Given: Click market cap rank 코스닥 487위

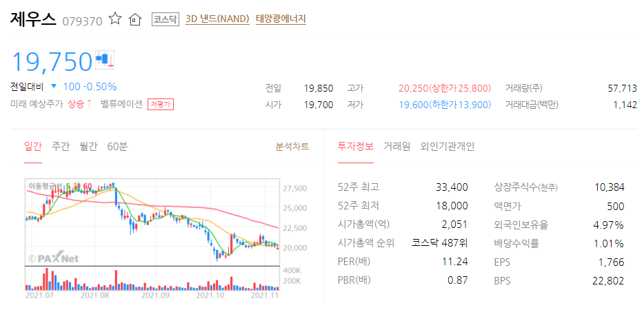Looking at the screenshot, I should (439, 243).
